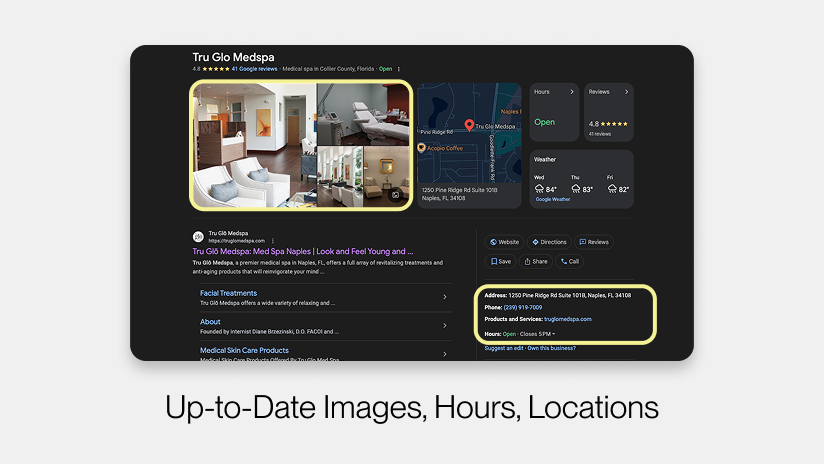Image resolution: width=824 pixels, height=464 pixels.
Task: Click Thursday's 83° weather icon
Action: [x=576, y=189]
